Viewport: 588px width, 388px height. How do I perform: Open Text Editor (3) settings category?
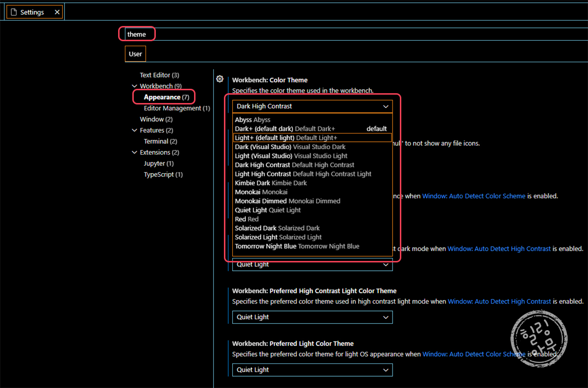[x=159, y=75]
